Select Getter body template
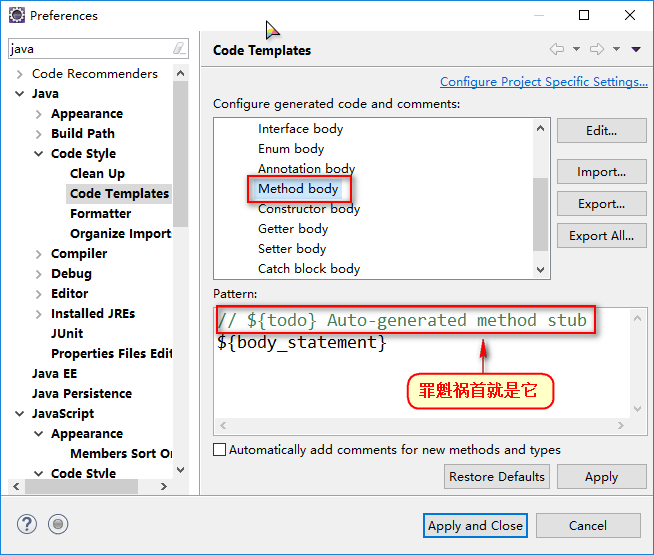The image size is (654, 555). pyautogui.click(x=293, y=229)
